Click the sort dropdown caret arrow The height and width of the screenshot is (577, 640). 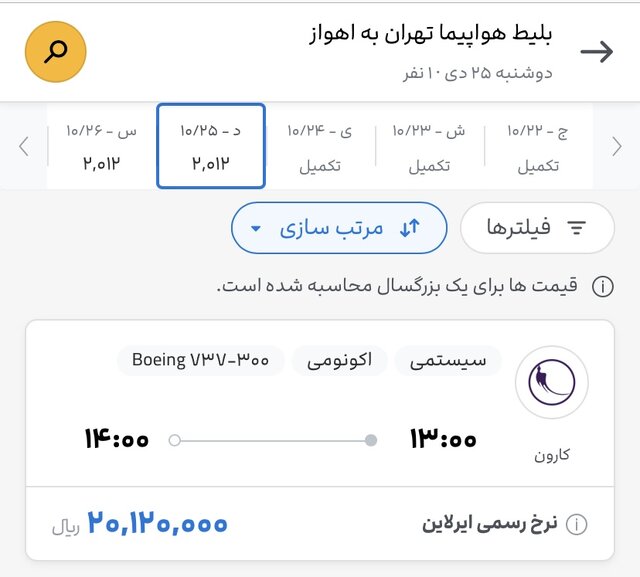[x=256, y=229]
